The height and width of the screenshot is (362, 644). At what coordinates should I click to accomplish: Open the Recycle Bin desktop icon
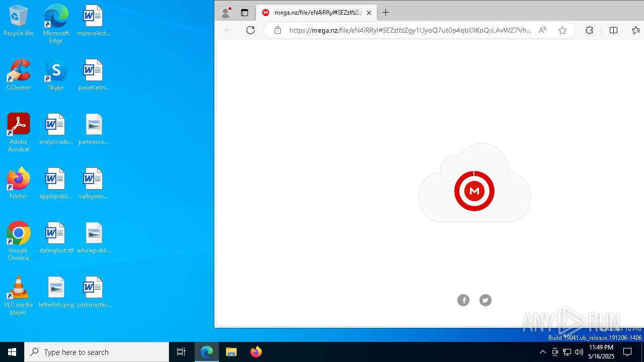19,21
